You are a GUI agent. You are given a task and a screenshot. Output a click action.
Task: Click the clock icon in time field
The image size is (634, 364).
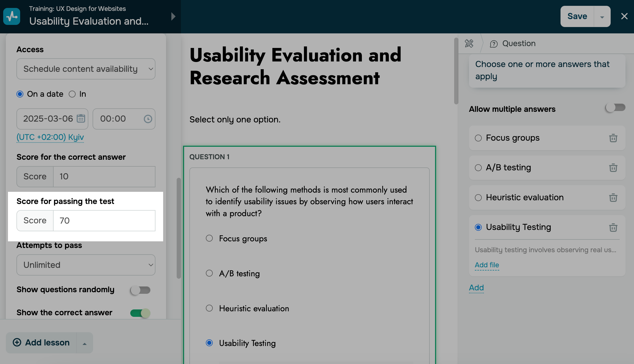point(148,119)
